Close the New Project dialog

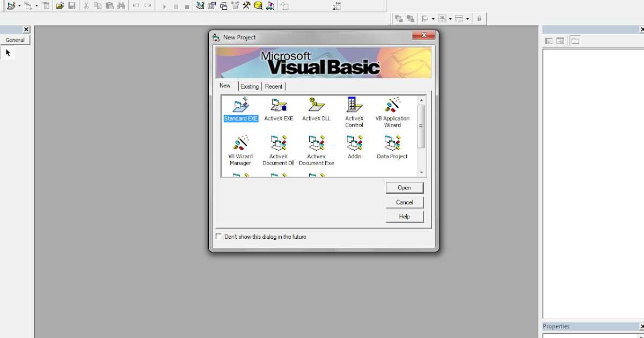[423, 35]
